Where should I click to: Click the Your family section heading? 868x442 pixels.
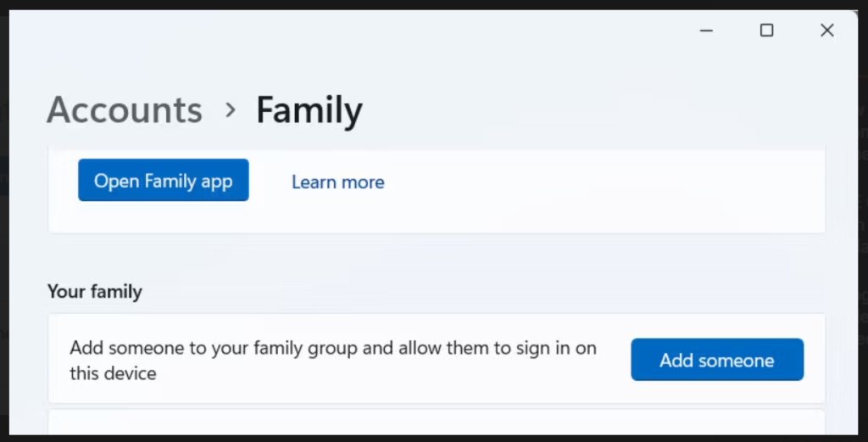point(95,292)
